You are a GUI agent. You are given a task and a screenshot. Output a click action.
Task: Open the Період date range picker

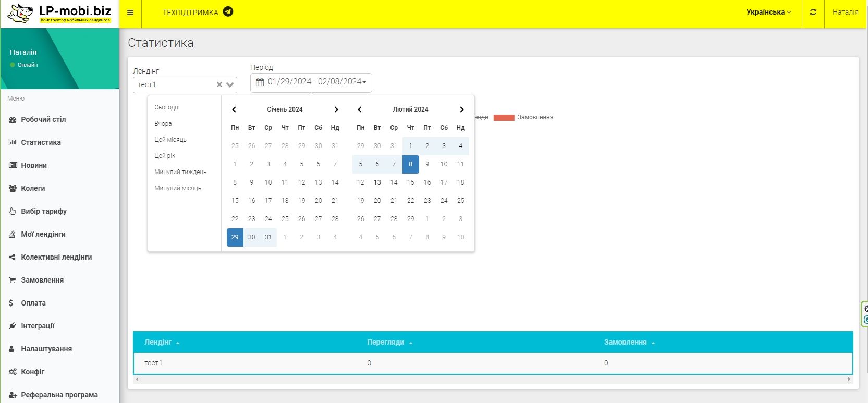[311, 82]
